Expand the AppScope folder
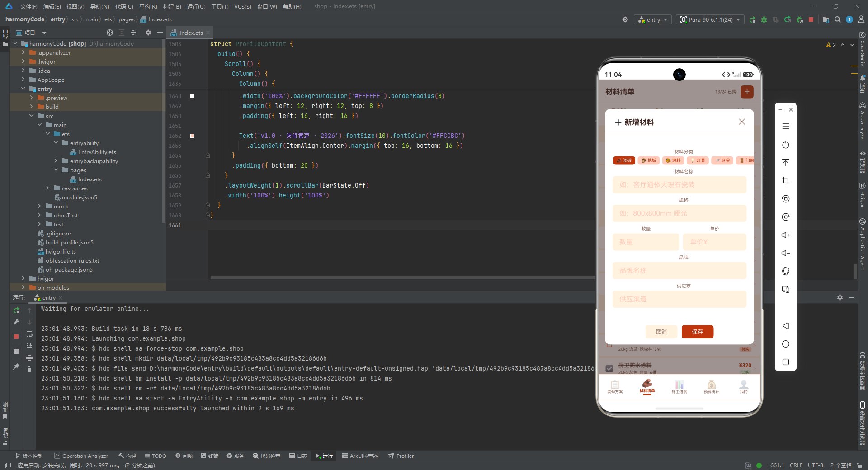 [23, 80]
